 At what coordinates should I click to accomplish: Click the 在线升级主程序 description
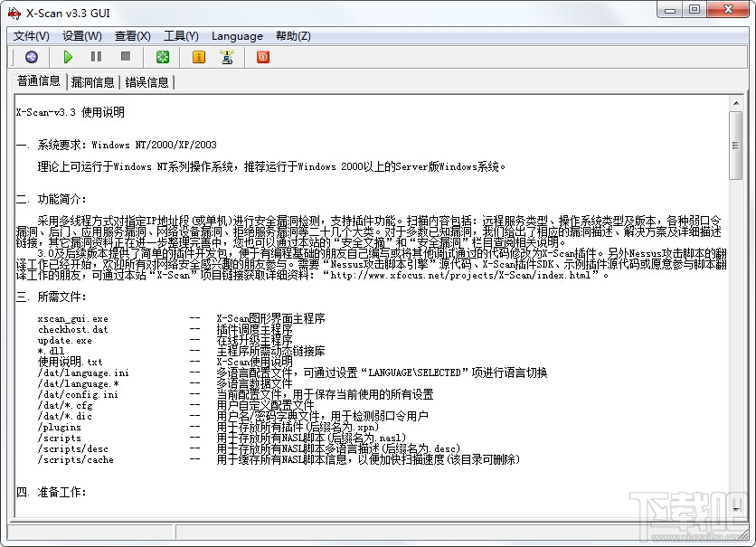point(255,340)
